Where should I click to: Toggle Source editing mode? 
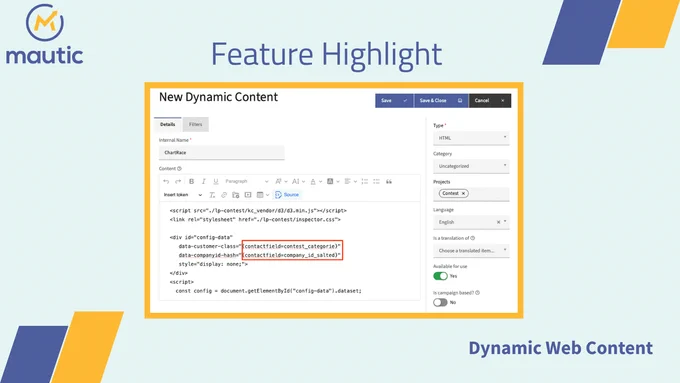tap(287, 195)
